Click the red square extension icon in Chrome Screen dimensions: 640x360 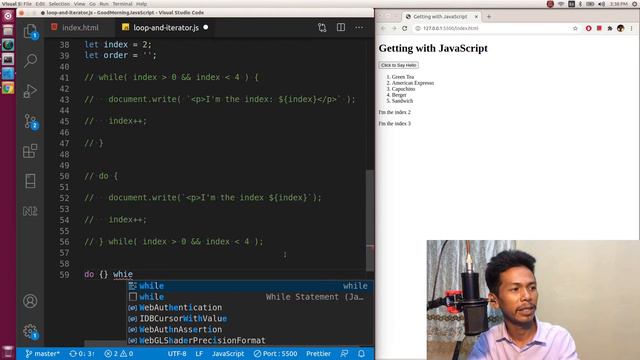[599, 28]
